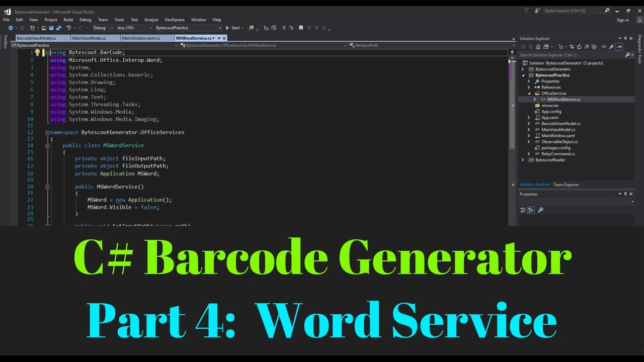
Task: Click the Properties wrench icon in Solution Explorer toolbar
Action: pos(611,47)
